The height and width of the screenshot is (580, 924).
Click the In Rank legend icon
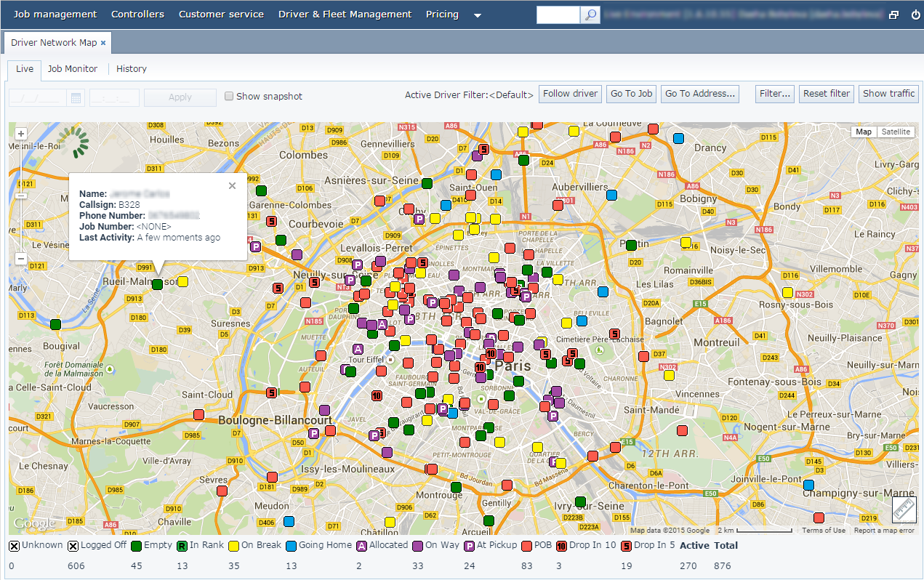tap(182, 546)
